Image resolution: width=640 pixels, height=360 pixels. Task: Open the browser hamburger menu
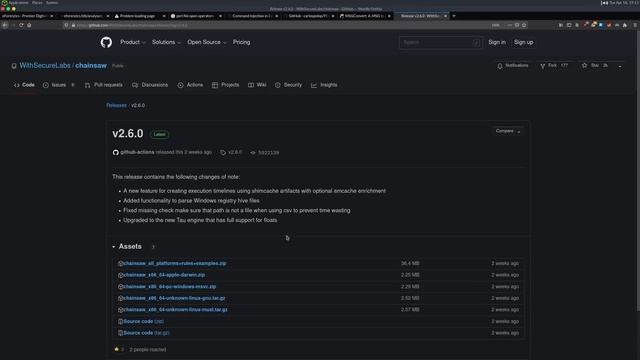[636, 25]
